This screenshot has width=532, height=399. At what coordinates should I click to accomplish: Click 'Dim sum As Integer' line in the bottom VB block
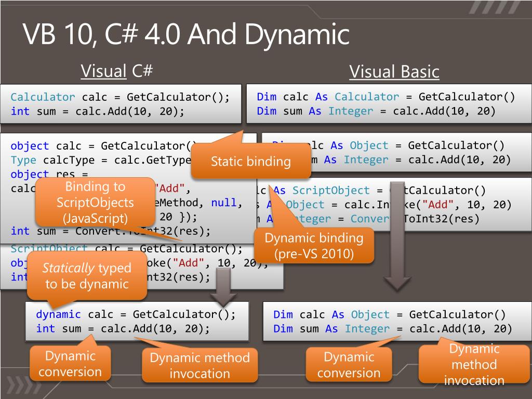point(393,329)
